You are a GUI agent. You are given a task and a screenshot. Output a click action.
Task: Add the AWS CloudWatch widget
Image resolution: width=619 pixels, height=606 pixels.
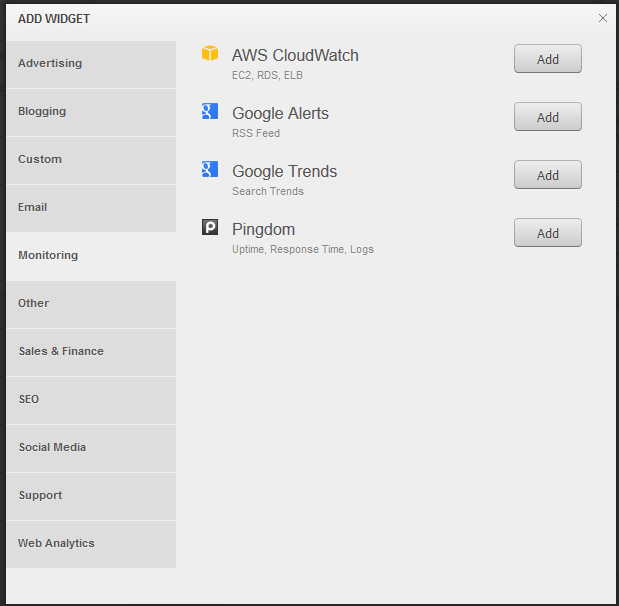(x=548, y=59)
